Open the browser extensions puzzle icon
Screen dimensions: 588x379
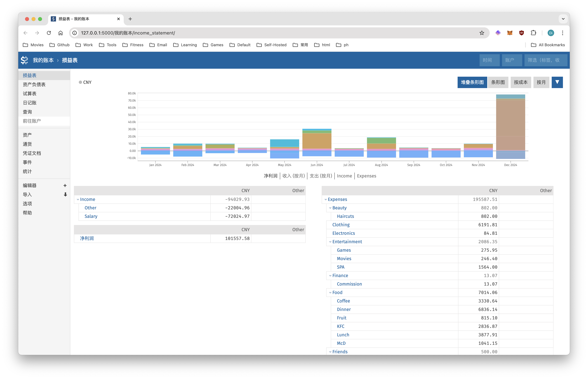533,33
